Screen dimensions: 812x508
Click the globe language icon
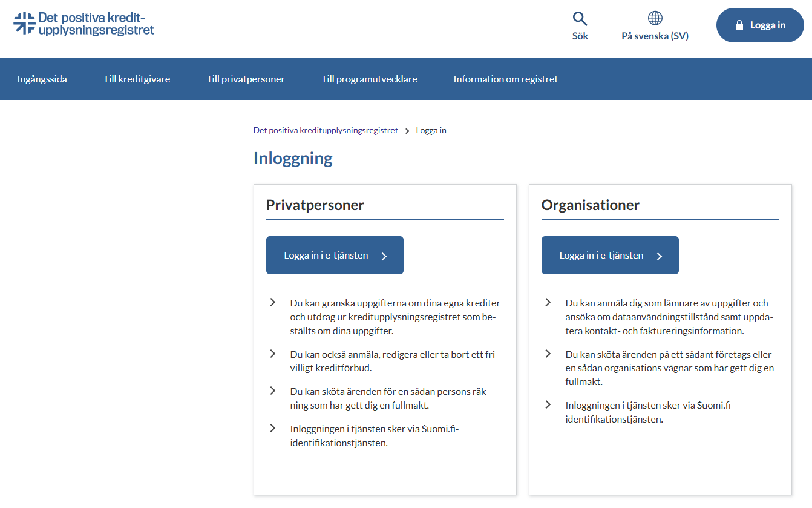[x=655, y=18]
